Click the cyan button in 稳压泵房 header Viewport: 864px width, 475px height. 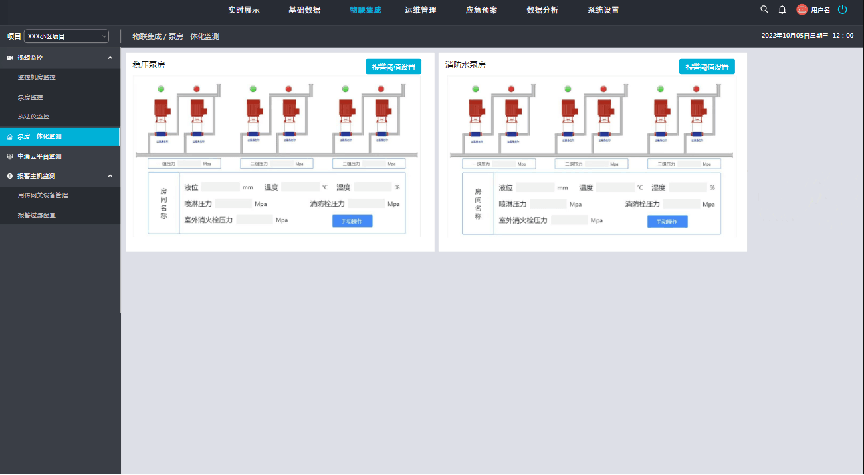pos(393,67)
